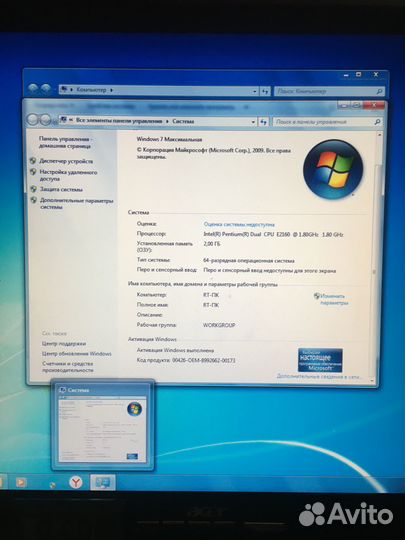Open Компьютер window address dropdown
The height and width of the screenshot is (540, 405).
click(x=255, y=91)
